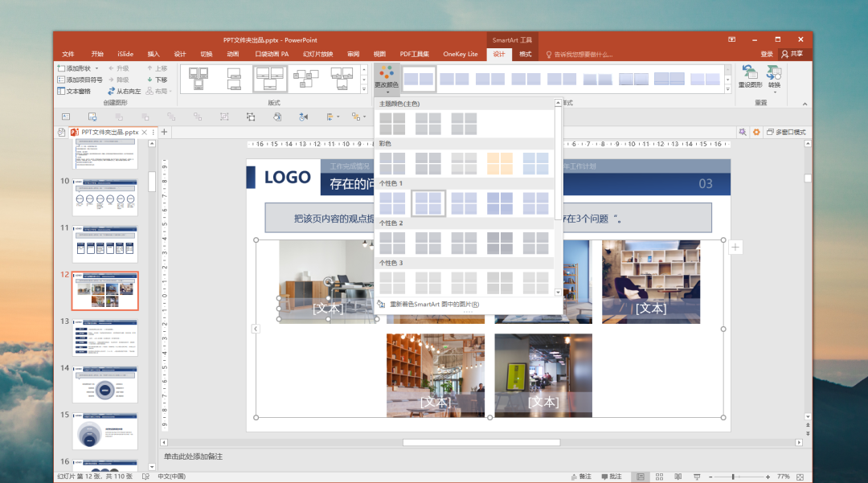Image resolution: width=868 pixels, height=483 pixels.
Task: Switch to the iSlide tab
Action: pyautogui.click(x=125, y=54)
